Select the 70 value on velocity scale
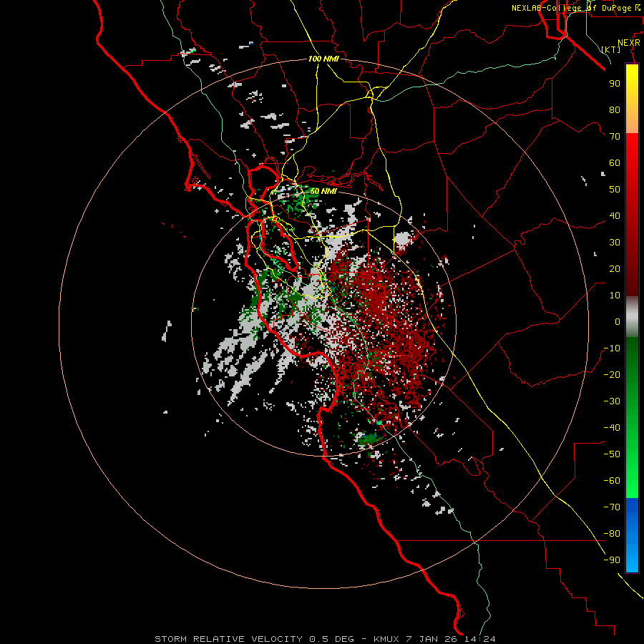 pos(615,137)
